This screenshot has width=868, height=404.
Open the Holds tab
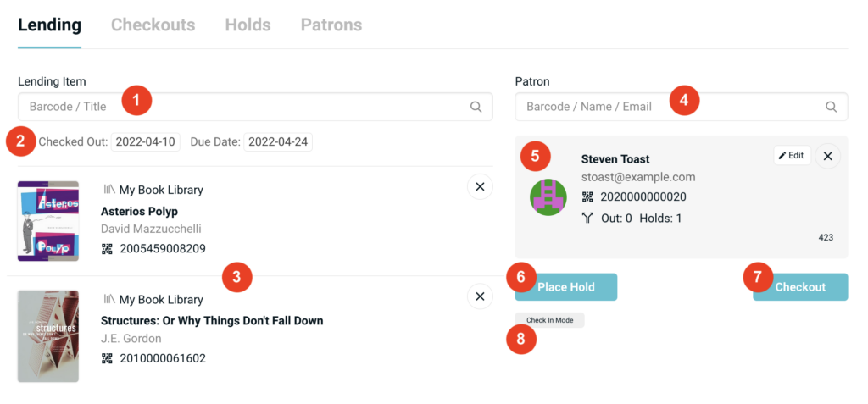click(x=248, y=25)
